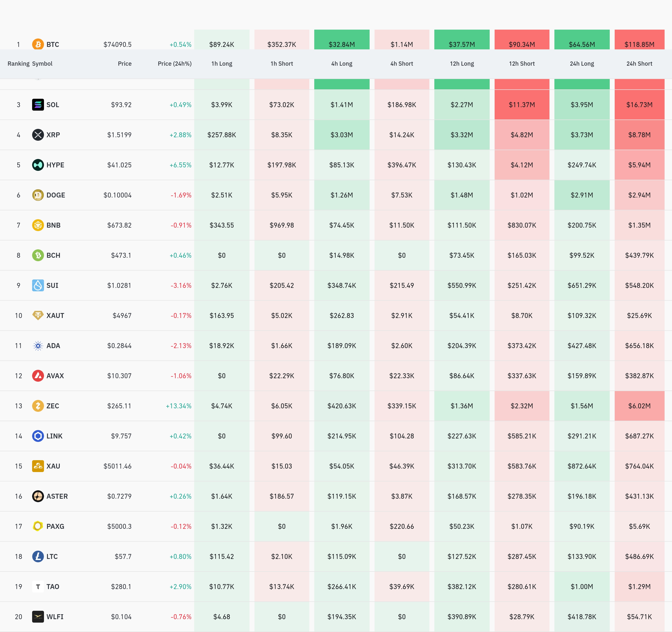Click the HYPE coin icon
The height and width of the screenshot is (632, 672).
tap(38, 165)
